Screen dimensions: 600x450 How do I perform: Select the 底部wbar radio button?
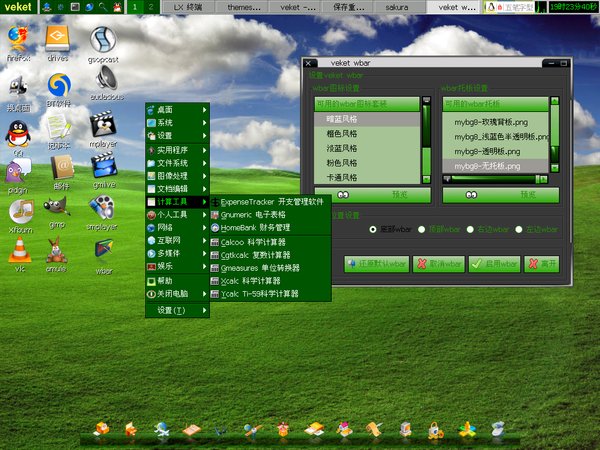[x=373, y=228]
